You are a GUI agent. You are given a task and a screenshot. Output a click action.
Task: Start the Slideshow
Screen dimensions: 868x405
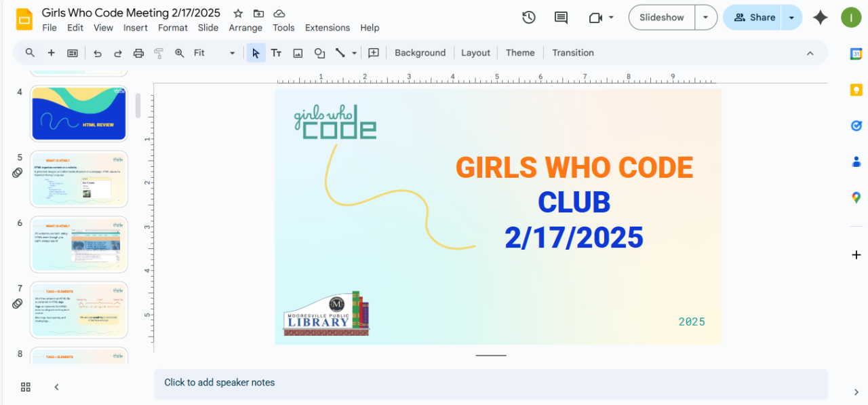(x=662, y=18)
